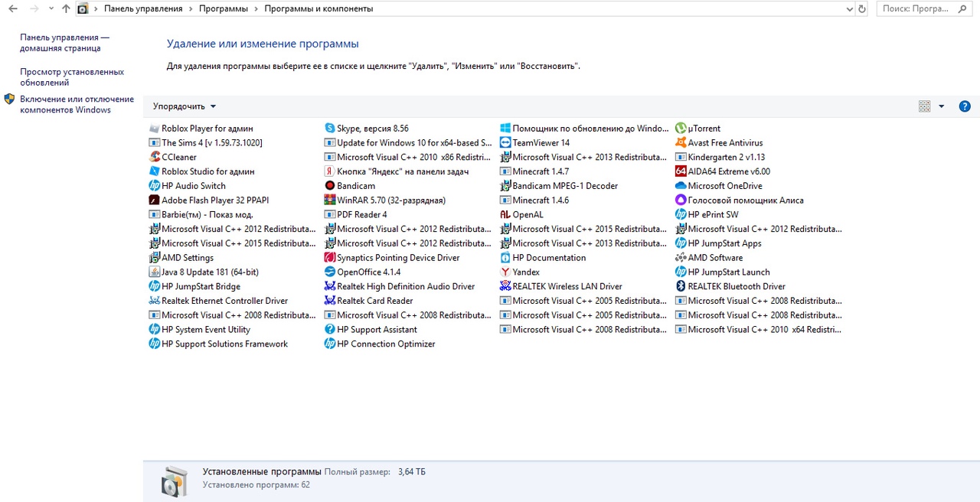Screen dimensions: 980x502
Task: Select REALTEK Wireless LAN Driver entry
Action: pyautogui.click(x=561, y=286)
